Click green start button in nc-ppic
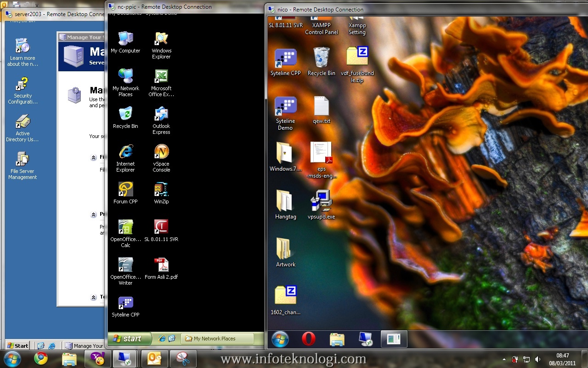 coord(130,339)
